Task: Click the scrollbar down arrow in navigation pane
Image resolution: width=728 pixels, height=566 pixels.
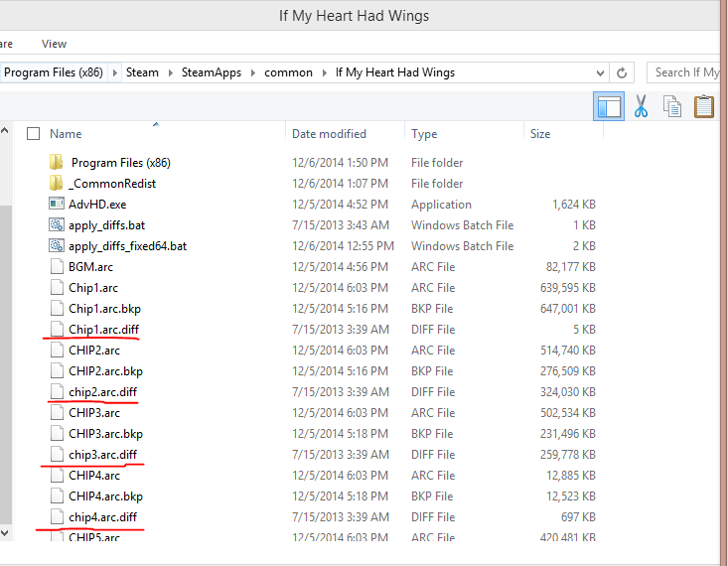Action: tap(5, 533)
